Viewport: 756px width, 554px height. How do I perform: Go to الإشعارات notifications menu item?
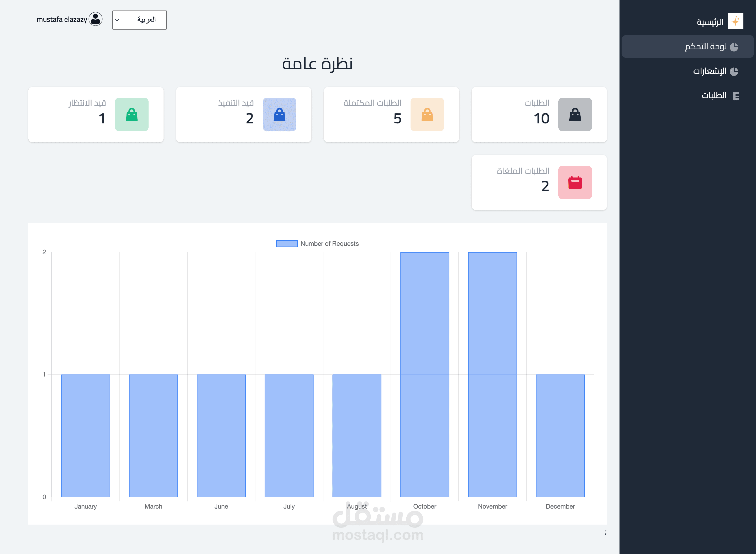[709, 71]
